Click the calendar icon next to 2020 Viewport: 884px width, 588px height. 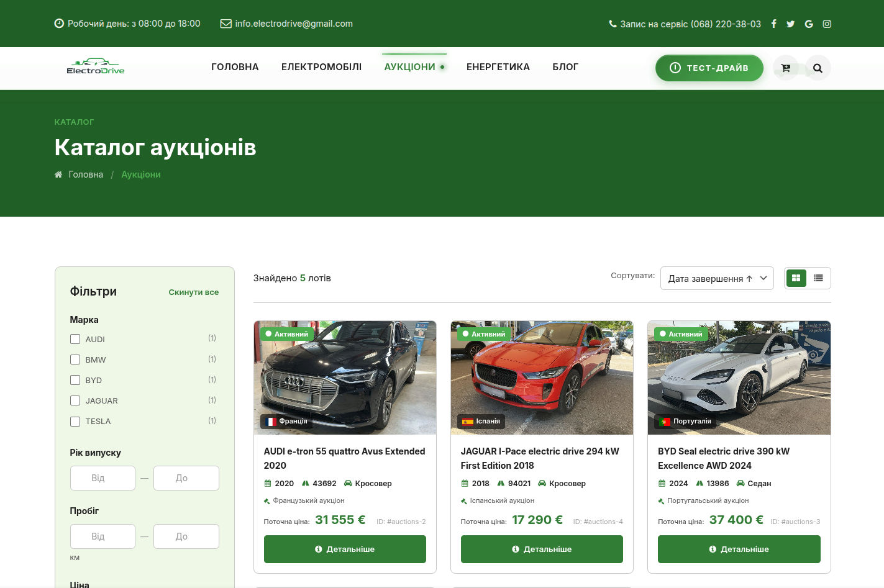tap(268, 483)
